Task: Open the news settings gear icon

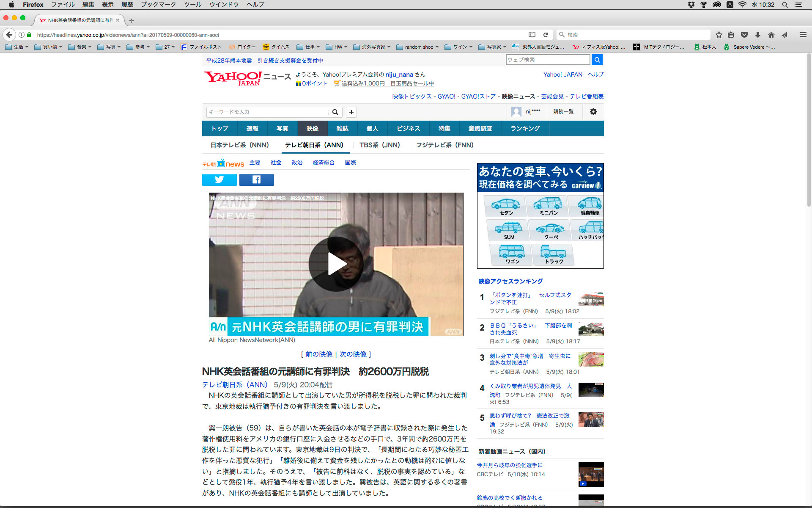Action: coord(593,112)
